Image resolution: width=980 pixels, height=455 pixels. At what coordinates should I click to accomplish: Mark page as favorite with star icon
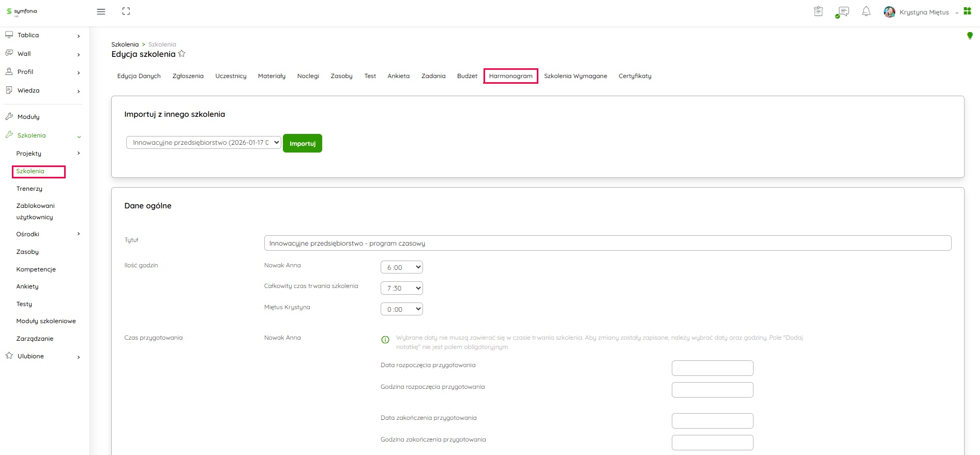182,54
